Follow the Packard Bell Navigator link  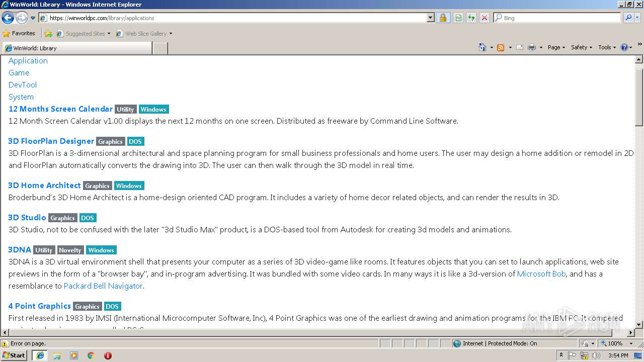(103, 286)
